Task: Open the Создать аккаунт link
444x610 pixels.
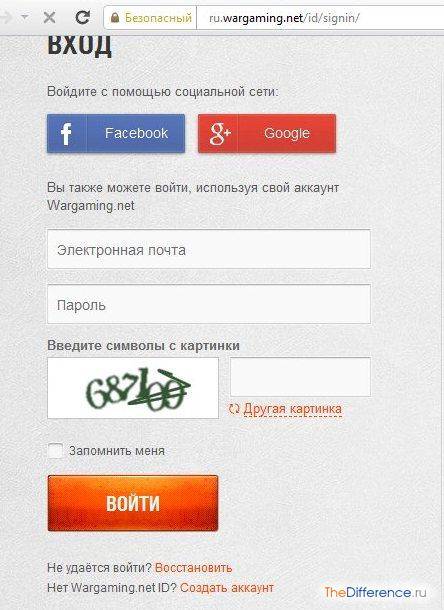Action: (x=227, y=587)
